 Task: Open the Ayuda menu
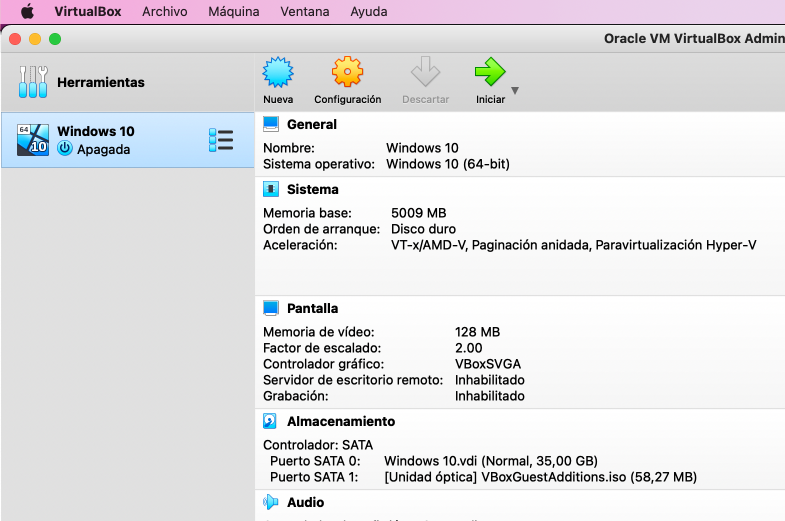[369, 12]
